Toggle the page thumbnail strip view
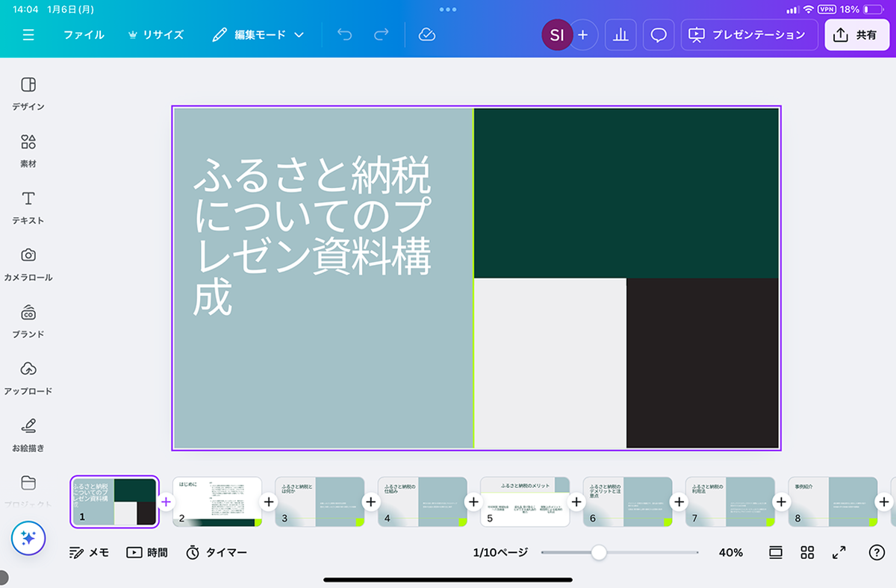Image resolution: width=896 pixels, height=588 pixels. (x=776, y=552)
